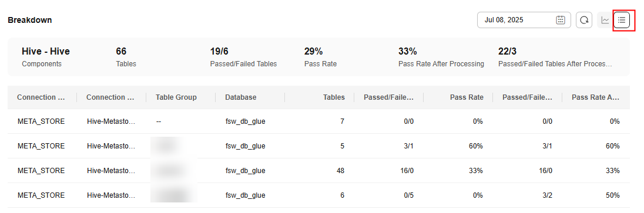
Task: Switch to chart view icon
Action: (x=605, y=20)
